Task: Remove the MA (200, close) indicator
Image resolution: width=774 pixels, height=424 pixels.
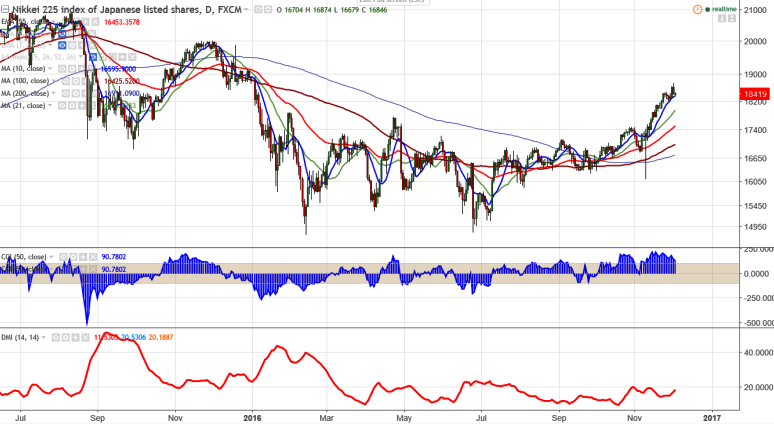Action: [95, 93]
